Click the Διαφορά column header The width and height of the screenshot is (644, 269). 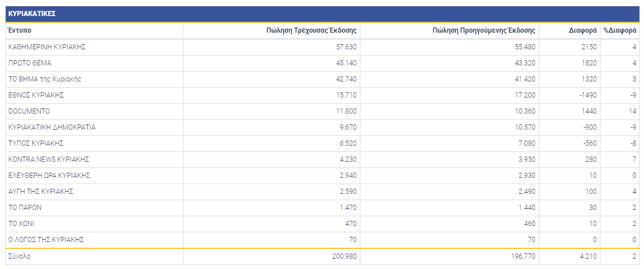[583, 30]
